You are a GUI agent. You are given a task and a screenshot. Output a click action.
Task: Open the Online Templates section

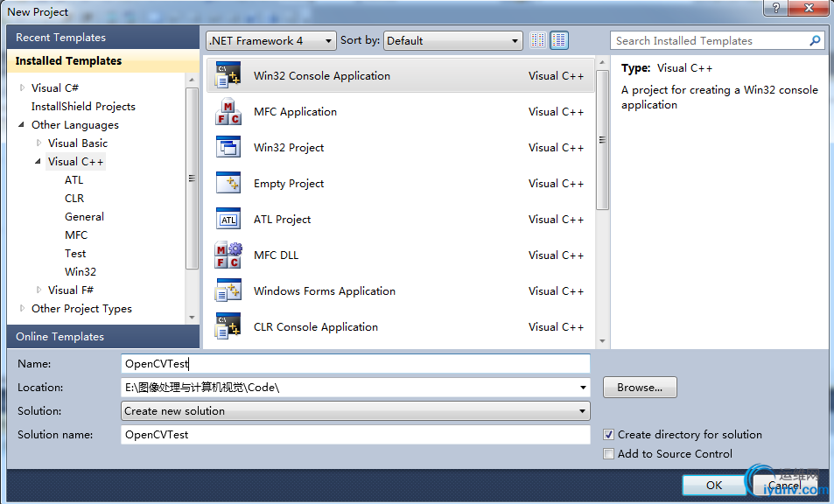103,337
